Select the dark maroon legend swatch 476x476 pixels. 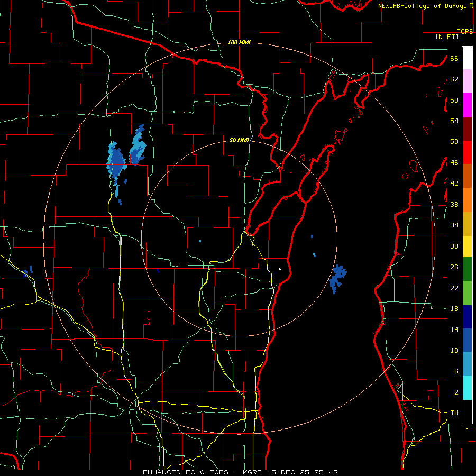coord(467,129)
